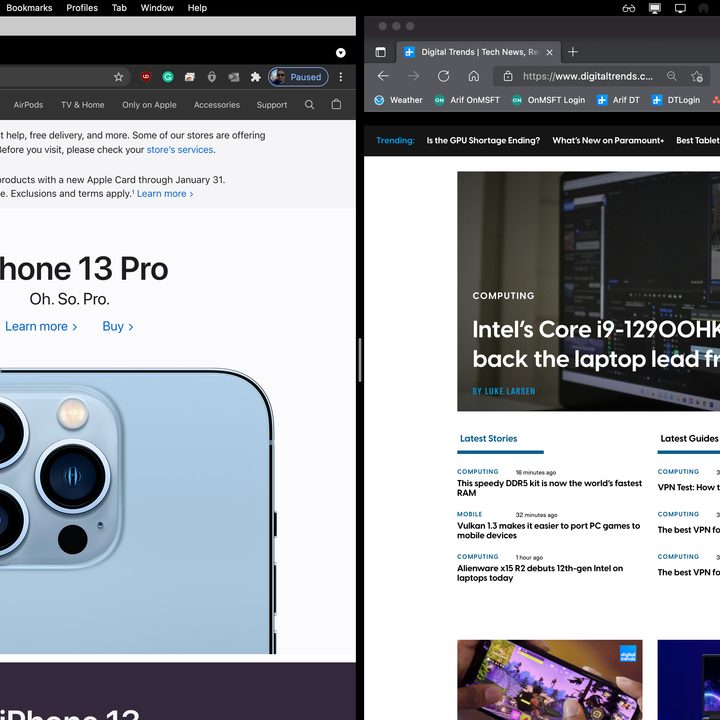Click the split view divider handle
Screen dimensions: 720x720
click(x=360, y=360)
